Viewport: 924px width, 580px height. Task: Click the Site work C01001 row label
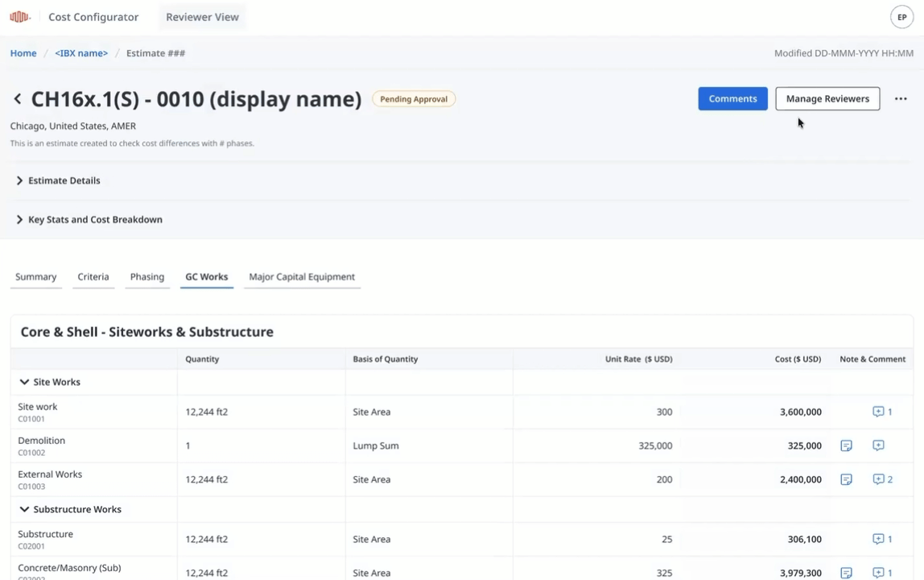click(38, 412)
